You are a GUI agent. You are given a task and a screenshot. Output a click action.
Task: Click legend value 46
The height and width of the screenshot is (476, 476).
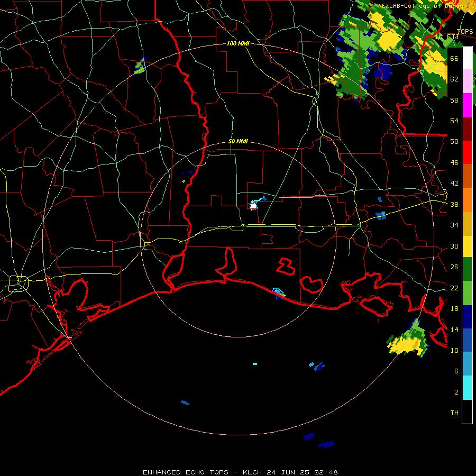click(454, 163)
